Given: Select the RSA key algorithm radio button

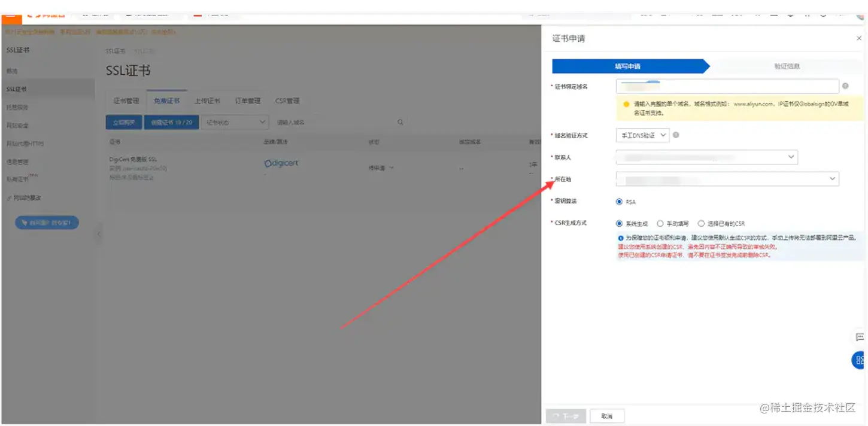Looking at the screenshot, I should click(x=619, y=202).
